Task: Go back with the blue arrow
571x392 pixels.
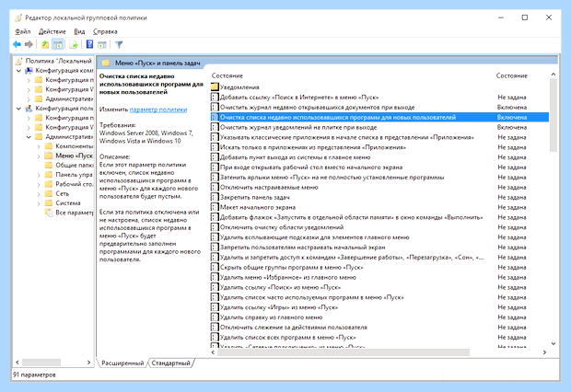Action: [x=17, y=44]
